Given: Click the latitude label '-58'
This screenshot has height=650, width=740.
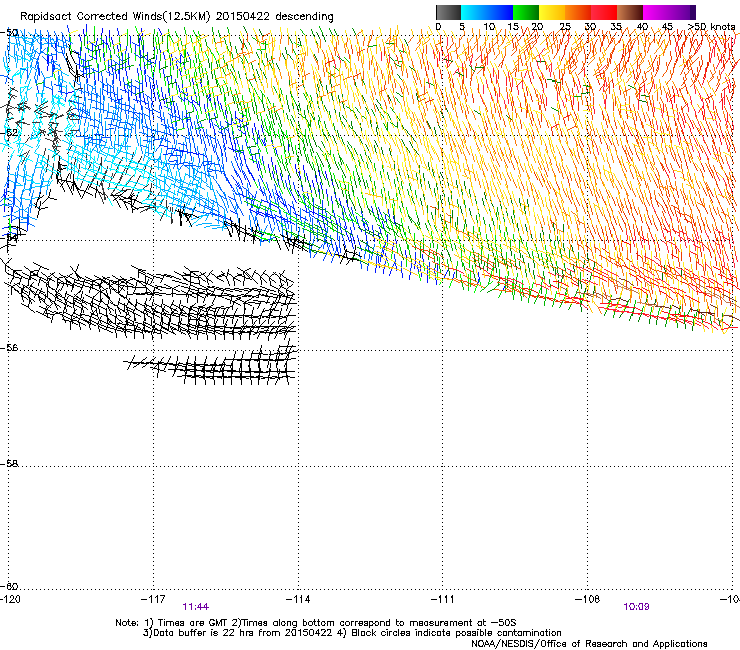Looking at the screenshot, I should pyautogui.click(x=9, y=464).
